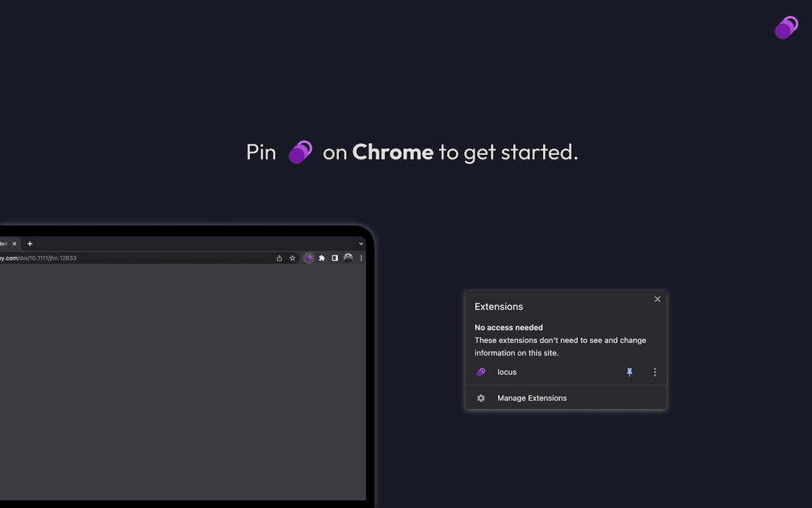The width and height of the screenshot is (812, 508).
Task: Open Manage Extensions
Action: (x=566, y=398)
